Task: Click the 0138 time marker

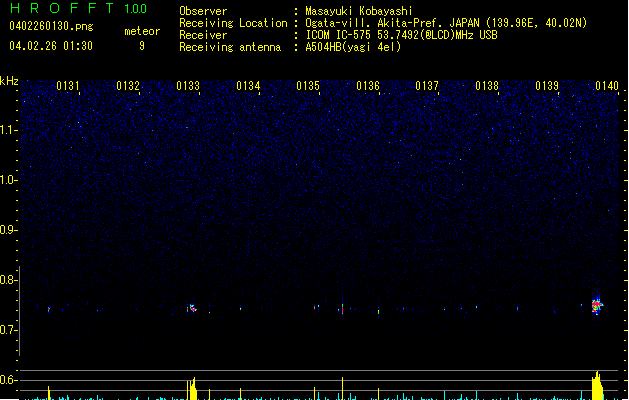Action: pyautogui.click(x=487, y=86)
